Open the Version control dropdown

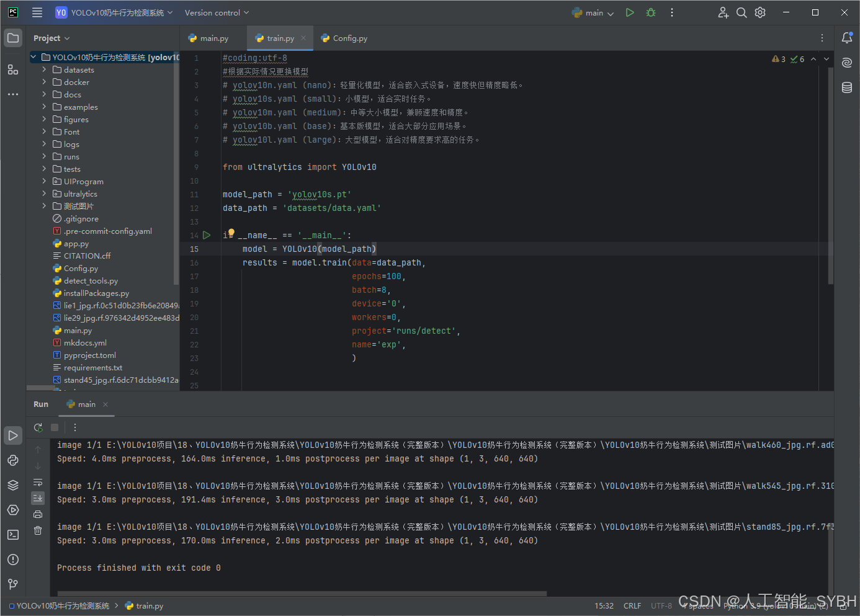pos(217,12)
